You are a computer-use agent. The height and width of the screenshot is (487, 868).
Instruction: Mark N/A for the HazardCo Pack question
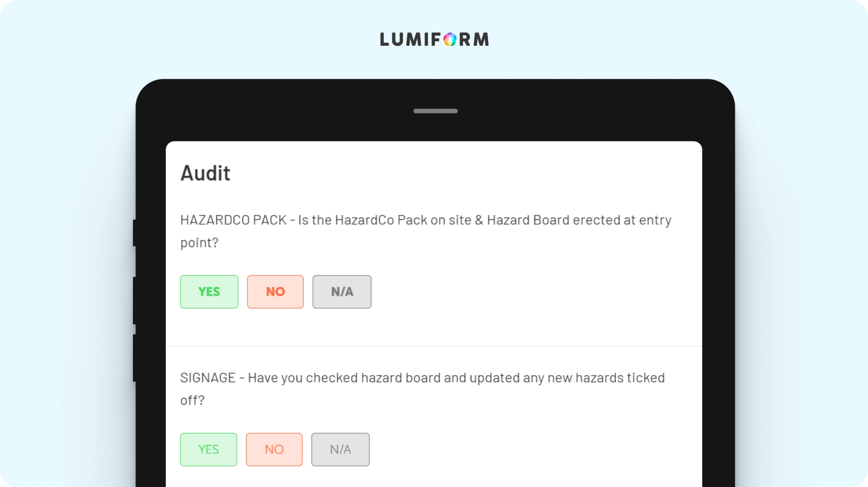pyautogui.click(x=342, y=292)
